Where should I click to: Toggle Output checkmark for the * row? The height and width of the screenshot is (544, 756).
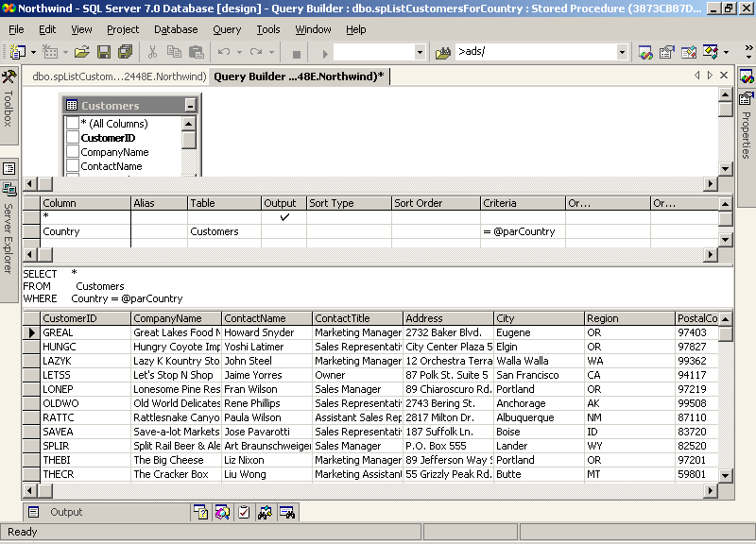284,217
